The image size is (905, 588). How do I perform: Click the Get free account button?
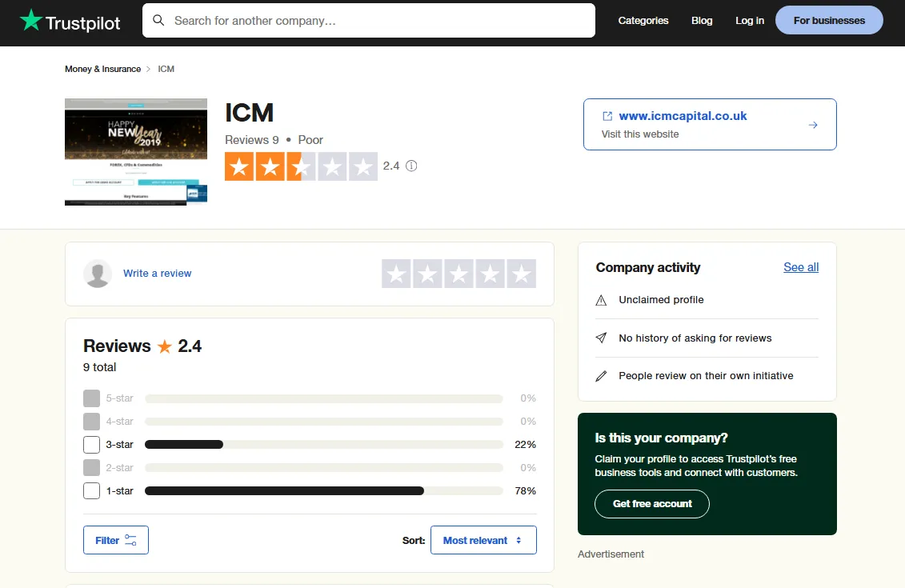pyautogui.click(x=652, y=504)
